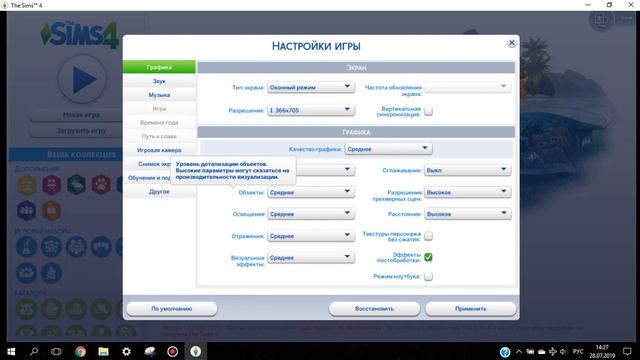Expand the Качество графики dropdown
Screen dimensions: 640x360
click(x=388, y=149)
